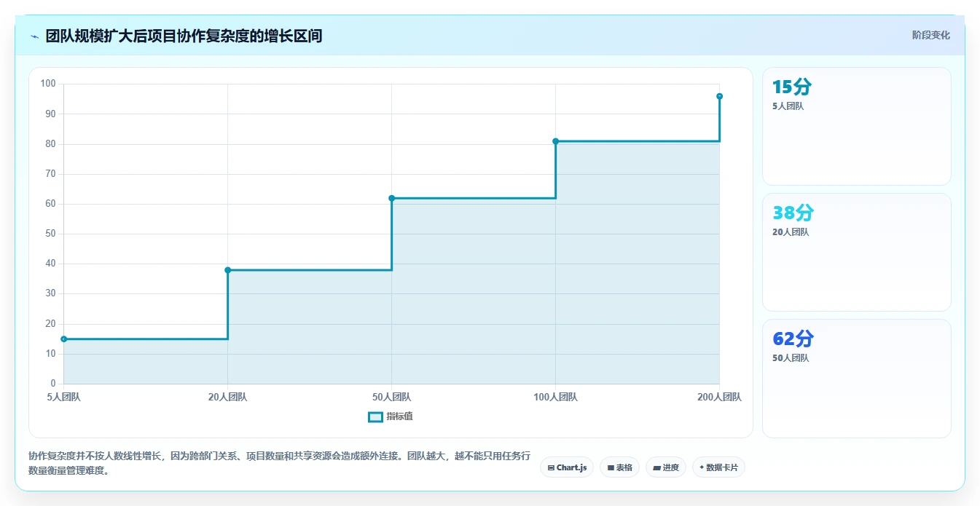The image size is (980, 506).
Task: Select the Chart.js tag pill
Action: (567, 467)
